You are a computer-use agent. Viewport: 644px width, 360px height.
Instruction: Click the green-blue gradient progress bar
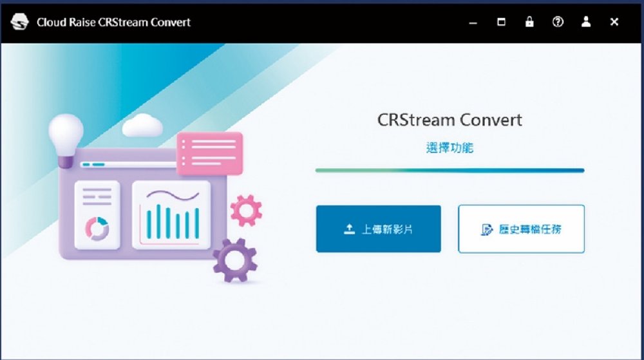click(x=450, y=171)
